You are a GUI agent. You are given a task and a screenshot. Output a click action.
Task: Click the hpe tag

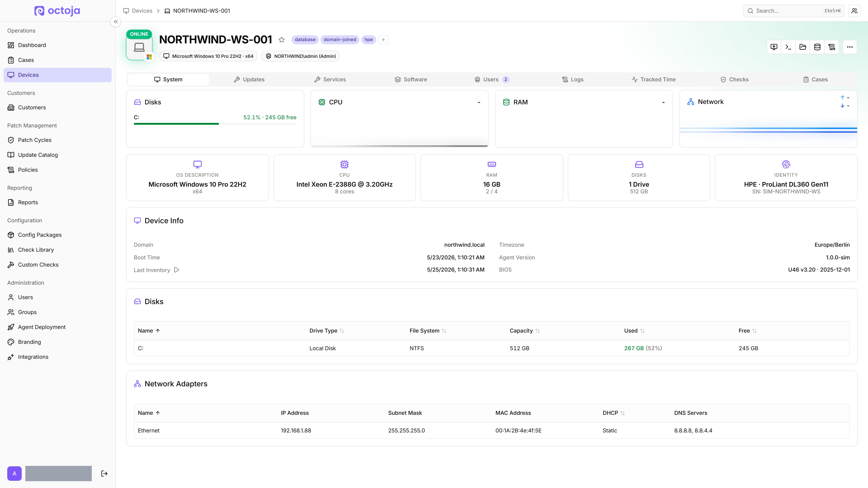click(x=368, y=40)
